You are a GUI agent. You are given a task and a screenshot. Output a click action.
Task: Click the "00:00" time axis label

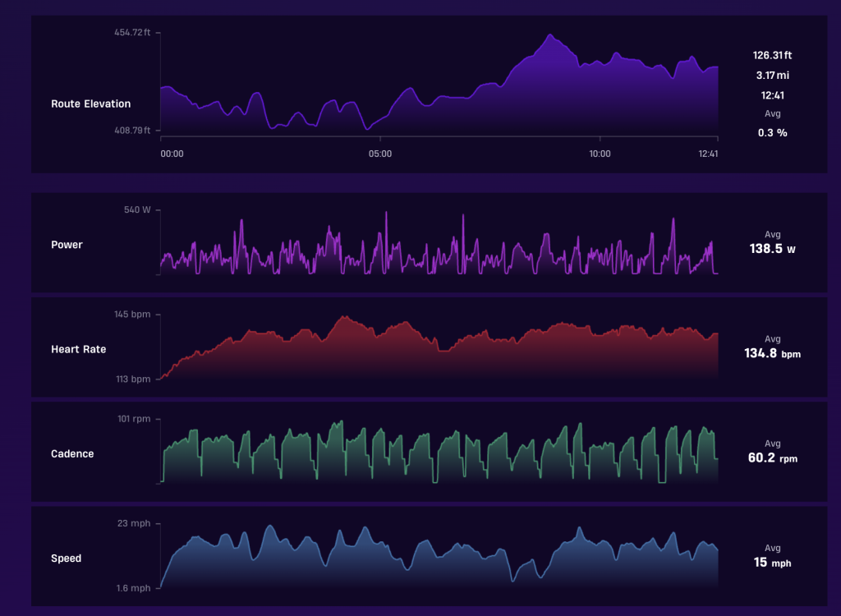(x=172, y=154)
